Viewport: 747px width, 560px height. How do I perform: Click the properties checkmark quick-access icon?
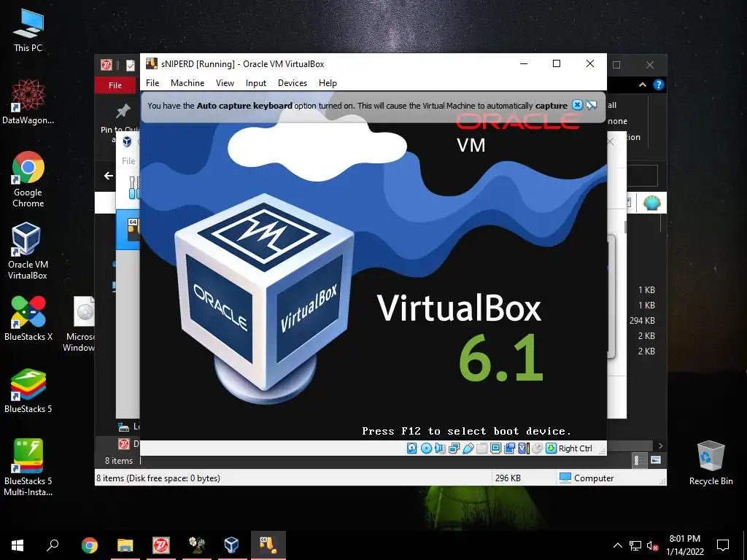(130, 65)
